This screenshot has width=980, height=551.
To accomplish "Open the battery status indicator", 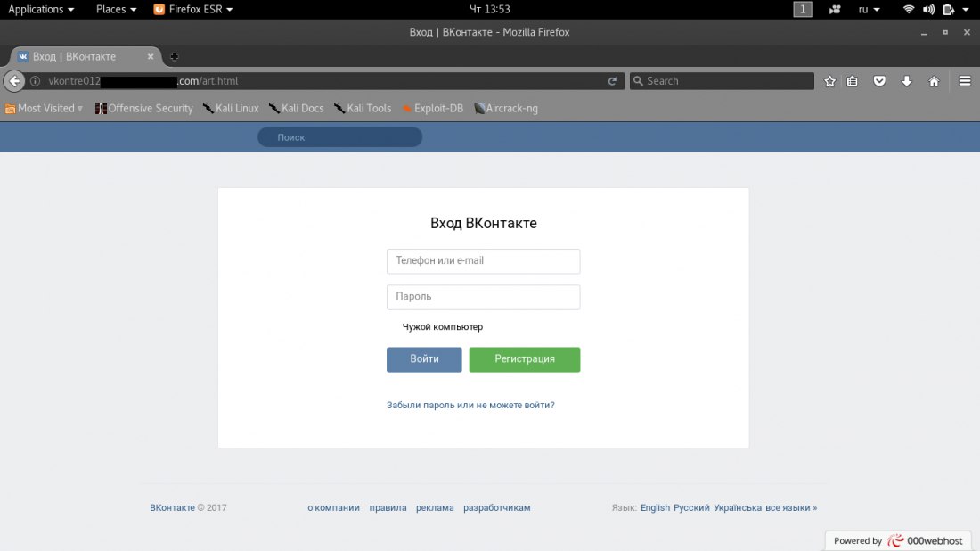I will point(949,10).
